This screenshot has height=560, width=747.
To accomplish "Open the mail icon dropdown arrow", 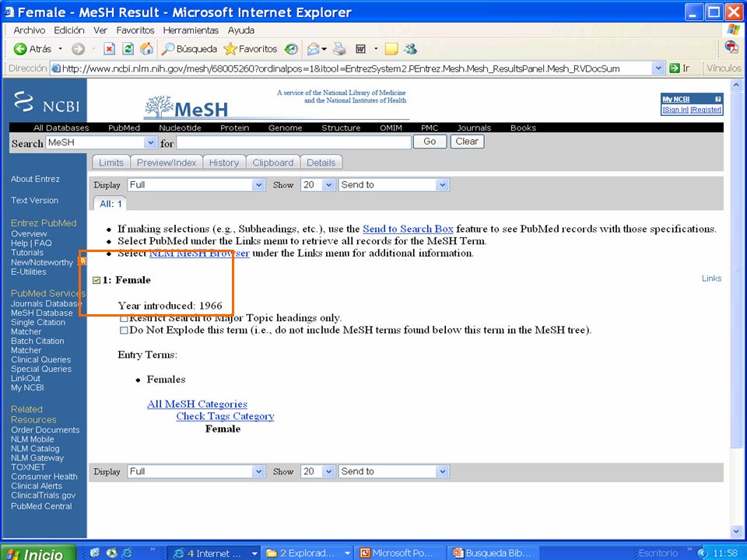I will pos(324,48).
